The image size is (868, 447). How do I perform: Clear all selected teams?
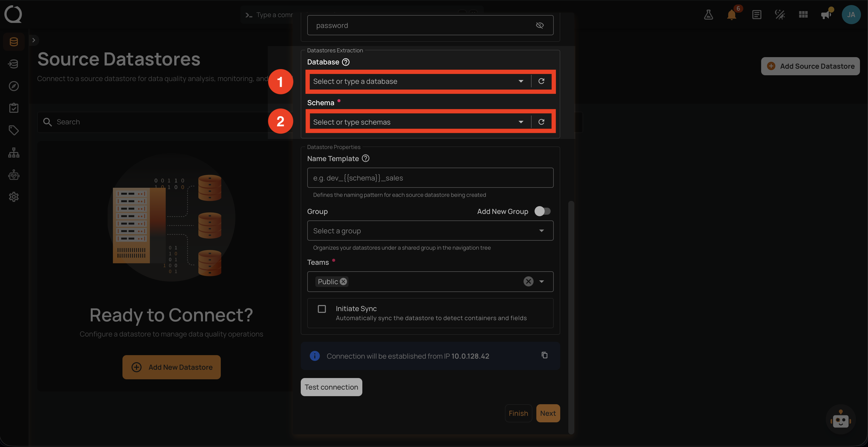[528, 281]
